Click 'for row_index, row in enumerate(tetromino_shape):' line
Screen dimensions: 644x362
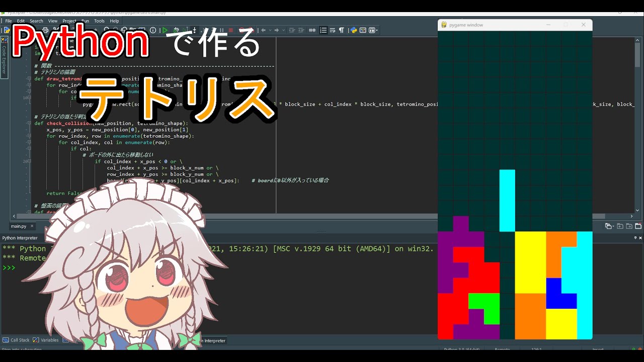[120, 136]
